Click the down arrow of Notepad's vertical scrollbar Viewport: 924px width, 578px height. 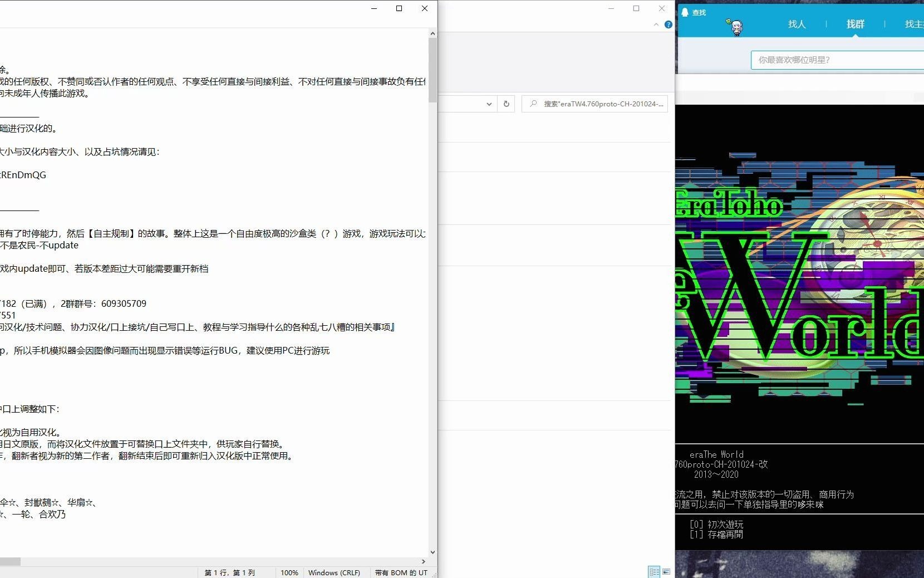tap(432, 552)
